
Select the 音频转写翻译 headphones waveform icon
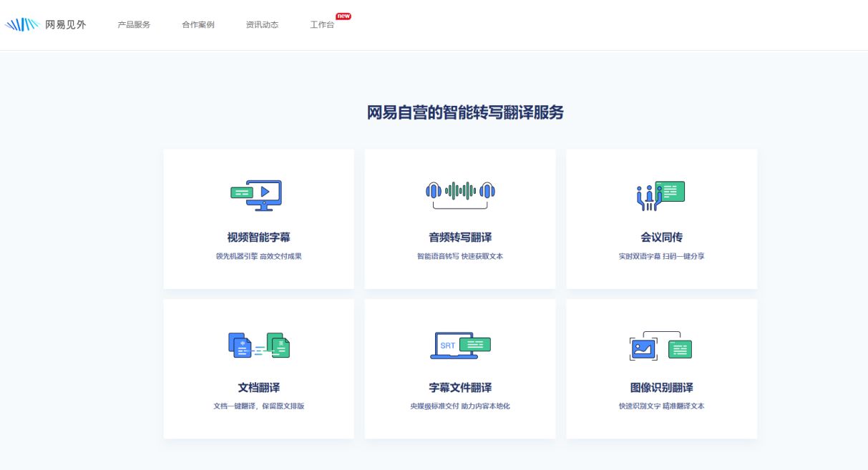pyautogui.click(x=460, y=191)
